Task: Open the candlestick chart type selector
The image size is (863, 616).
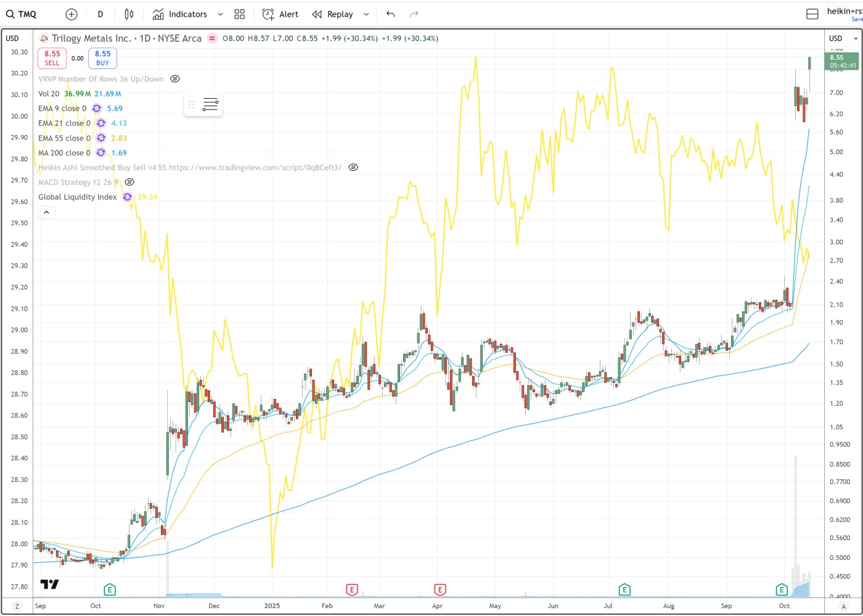Action: (129, 14)
